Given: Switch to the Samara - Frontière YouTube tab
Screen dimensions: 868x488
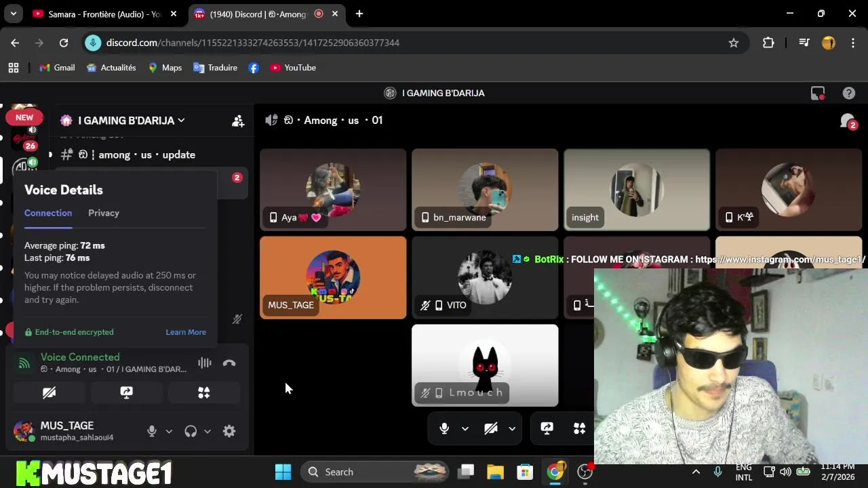Looking at the screenshot, I should (98, 14).
